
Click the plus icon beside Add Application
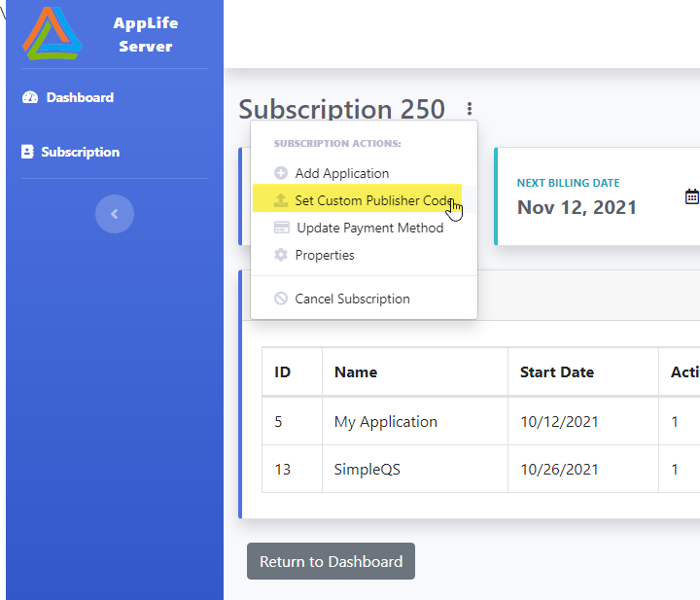click(x=281, y=173)
